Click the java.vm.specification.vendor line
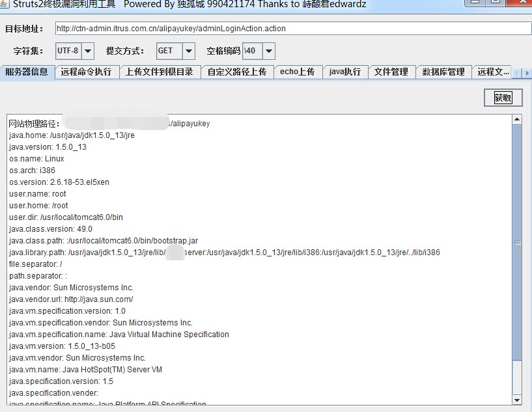This screenshot has height=412, width=532. [101, 322]
